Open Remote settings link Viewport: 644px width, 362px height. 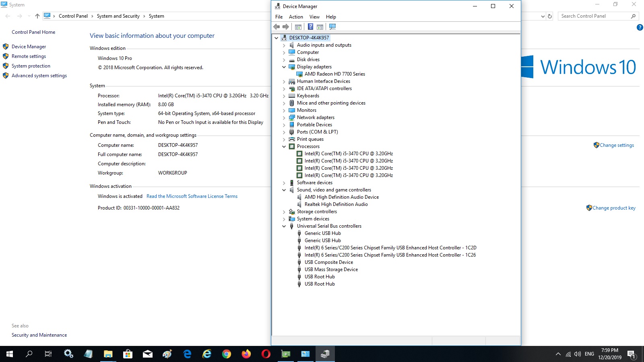click(29, 56)
